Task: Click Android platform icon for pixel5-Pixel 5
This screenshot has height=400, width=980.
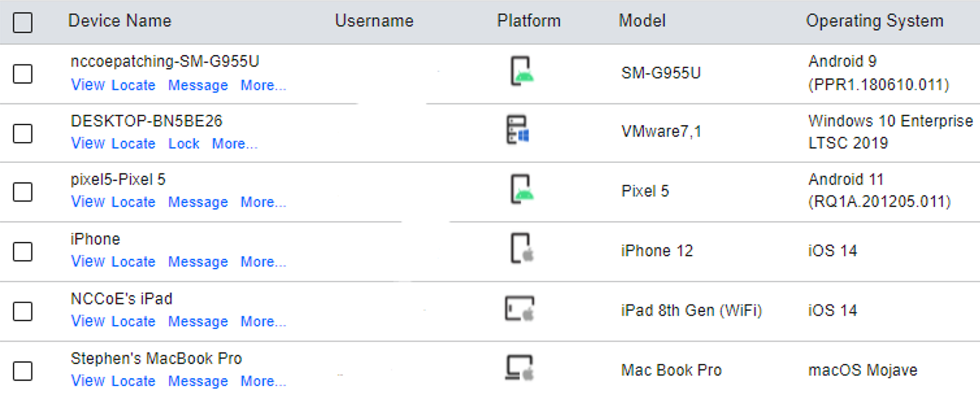Action: (522, 189)
